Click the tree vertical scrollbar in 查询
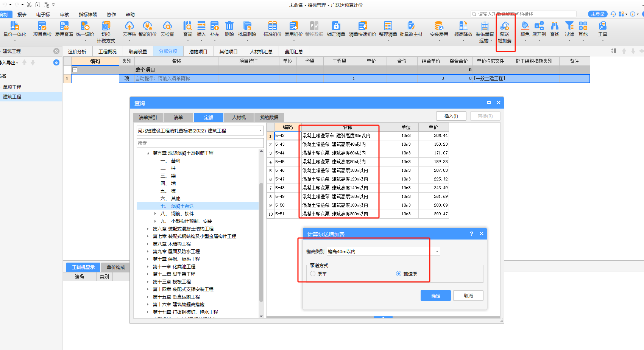 click(261, 242)
